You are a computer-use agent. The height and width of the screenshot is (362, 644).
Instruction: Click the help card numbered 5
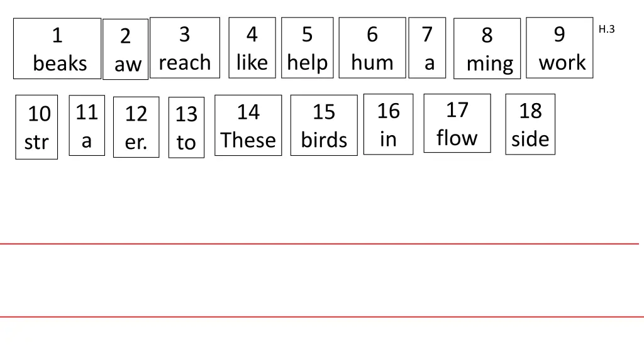point(308,48)
